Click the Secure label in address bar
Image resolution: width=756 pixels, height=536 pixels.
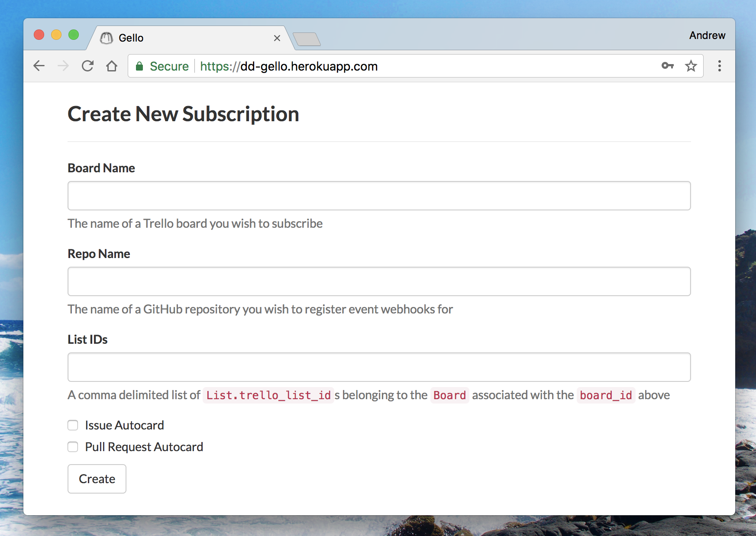click(169, 66)
